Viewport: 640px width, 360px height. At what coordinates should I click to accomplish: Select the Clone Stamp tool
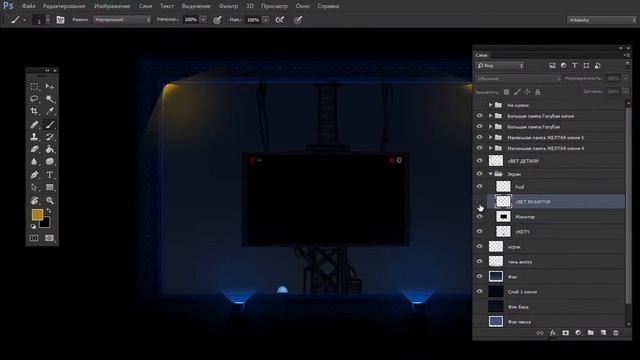[34, 137]
